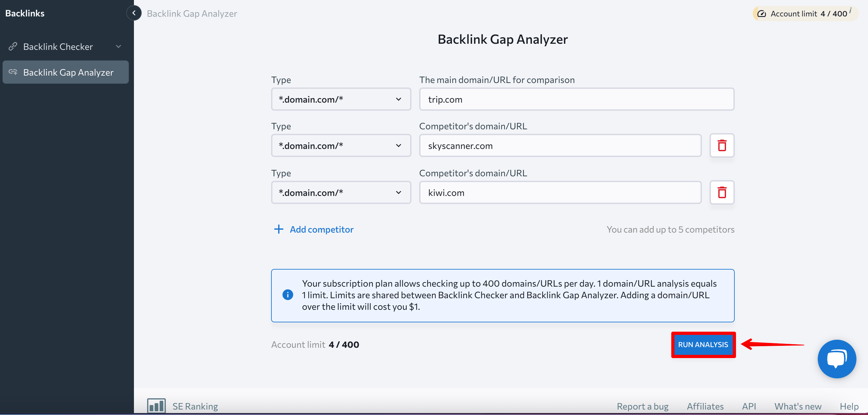868x415 pixels.
Task: Click the RUN ANALYSIS button
Action: point(703,345)
